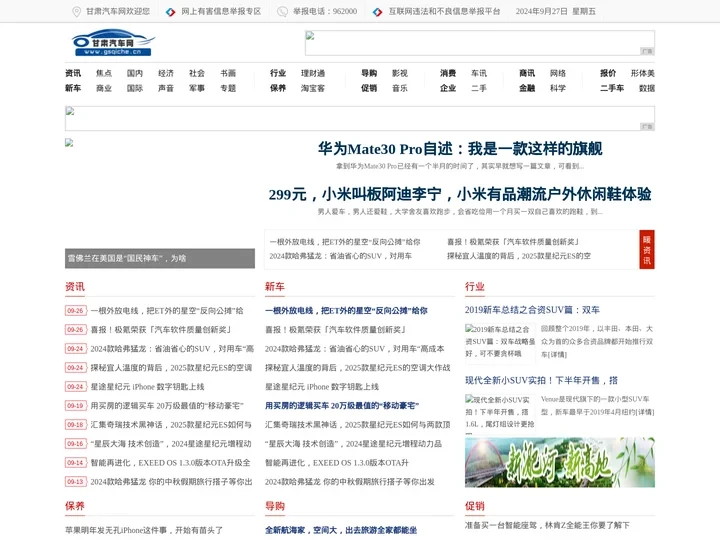Screen dimensions: 720x540
Task: Open 新车 link 探秘宜人温度的背后
Action: [358, 368]
